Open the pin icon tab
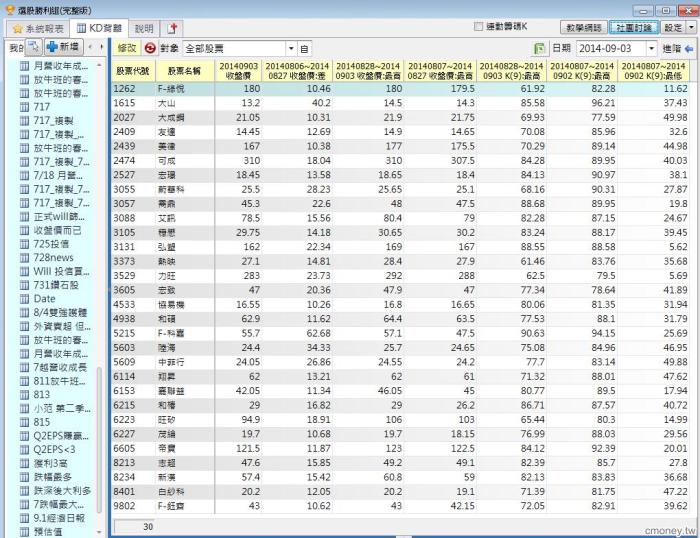 [x=172, y=29]
